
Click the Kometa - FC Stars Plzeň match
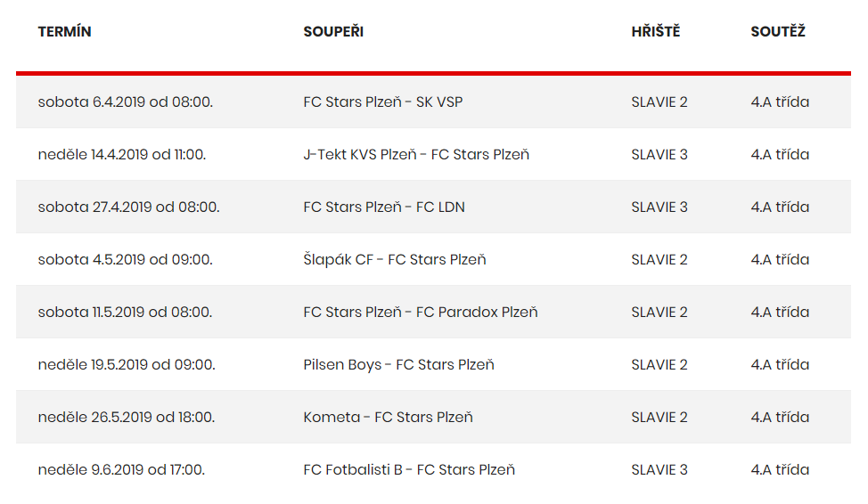[388, 417]
